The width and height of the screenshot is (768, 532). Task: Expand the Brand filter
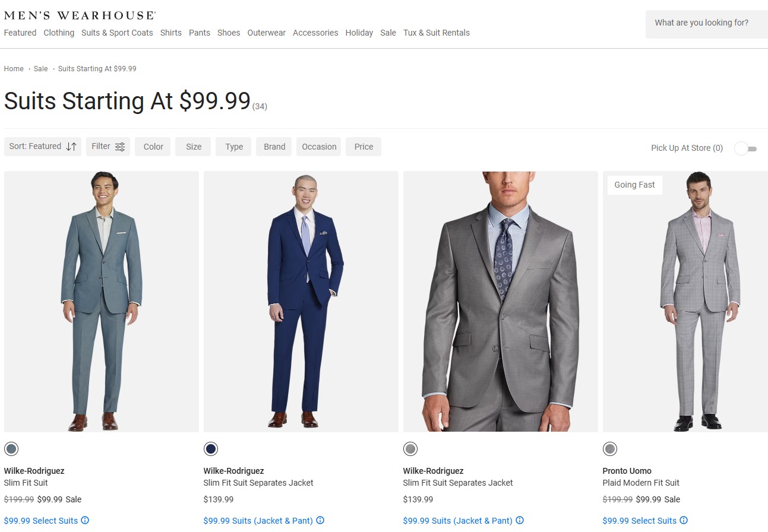[274, 147]
